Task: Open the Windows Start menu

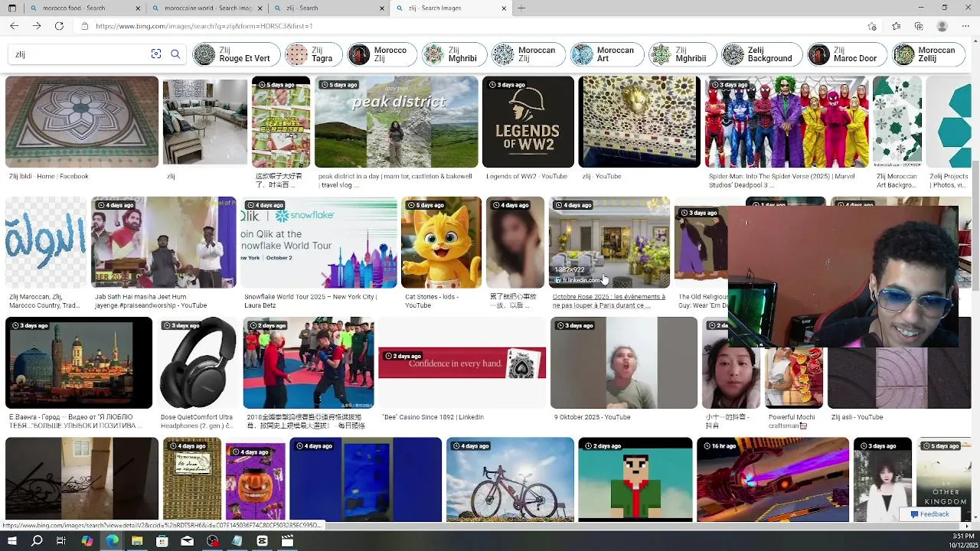Action: [12, 541]
